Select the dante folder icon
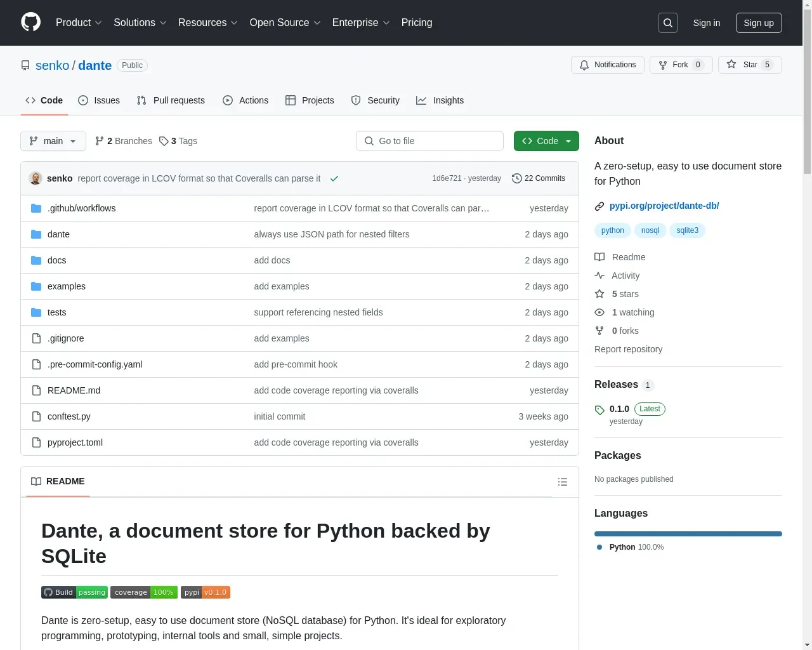This screenshot has height=650, width=812. tap(36, 234)
